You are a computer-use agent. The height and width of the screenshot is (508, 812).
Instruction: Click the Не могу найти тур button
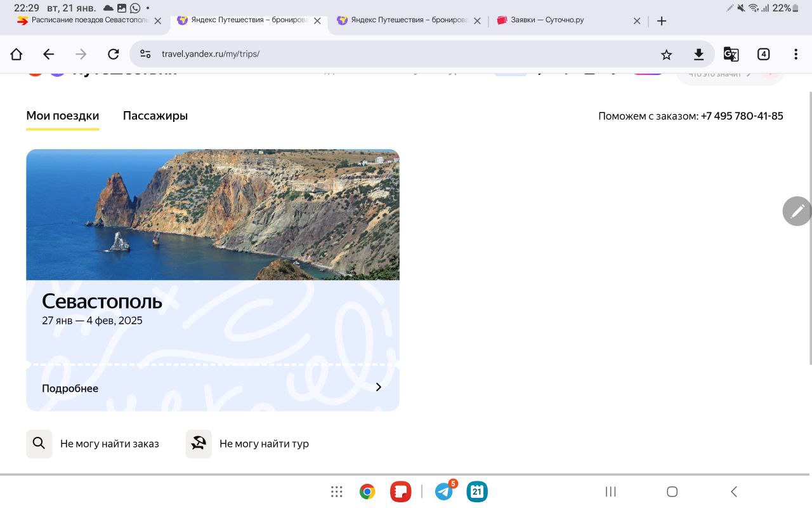[249, 444]
